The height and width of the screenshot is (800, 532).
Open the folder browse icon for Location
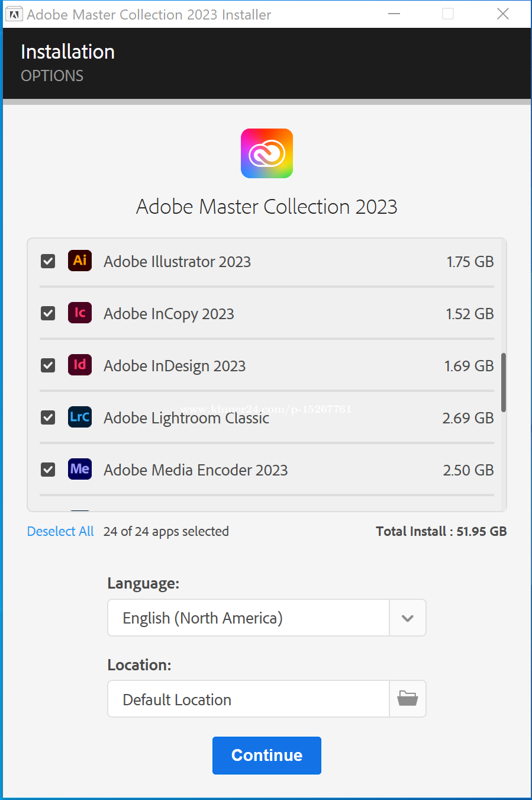[x=408, y=699]
